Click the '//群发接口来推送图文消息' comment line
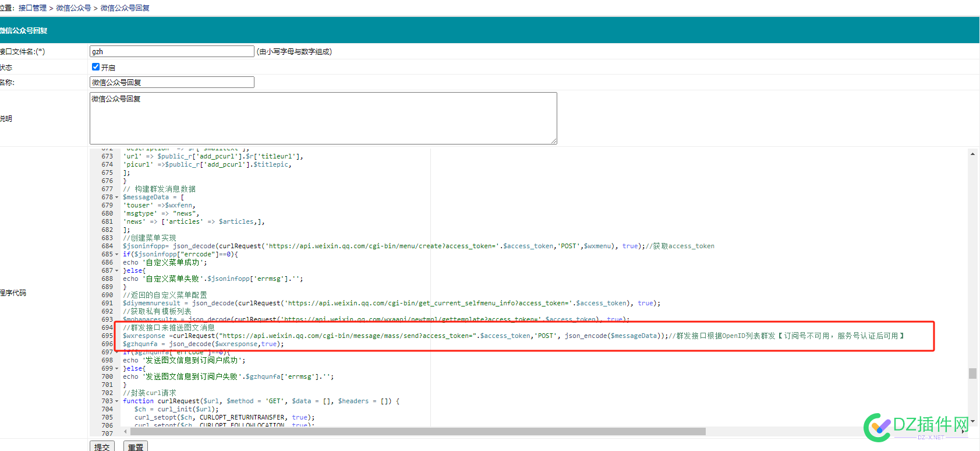This screenshot has height=451, width=980. coord(169,327)
